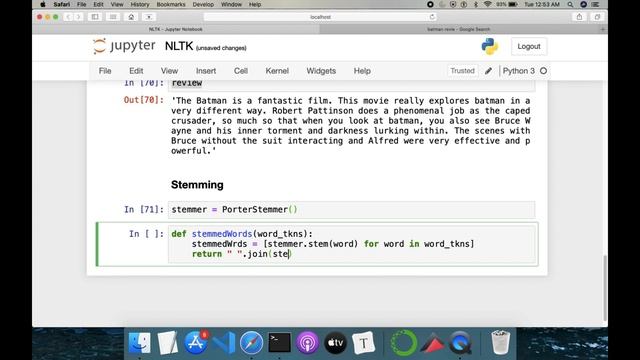Open the Jupyter File menu

pos(105,71)
